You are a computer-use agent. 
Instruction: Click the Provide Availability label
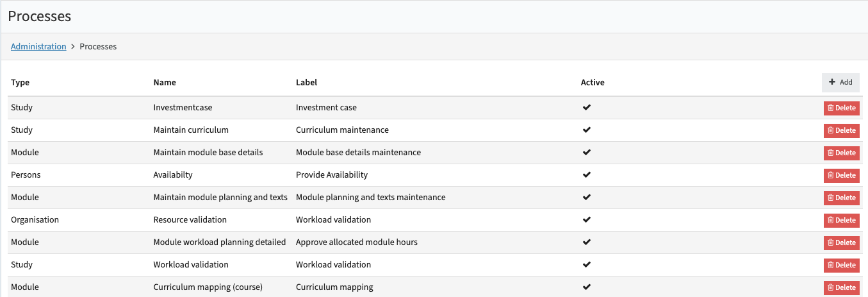click(x=332, y=174)
